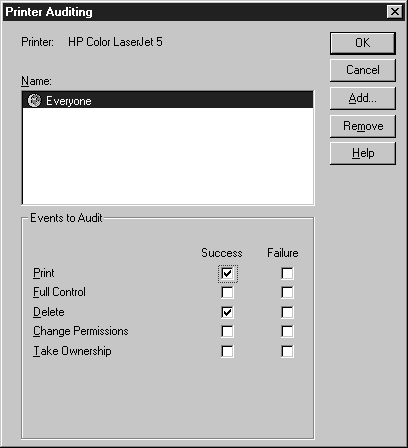Close the Printer Auditing dialog

pyautogui.click(x=395, y=12)
